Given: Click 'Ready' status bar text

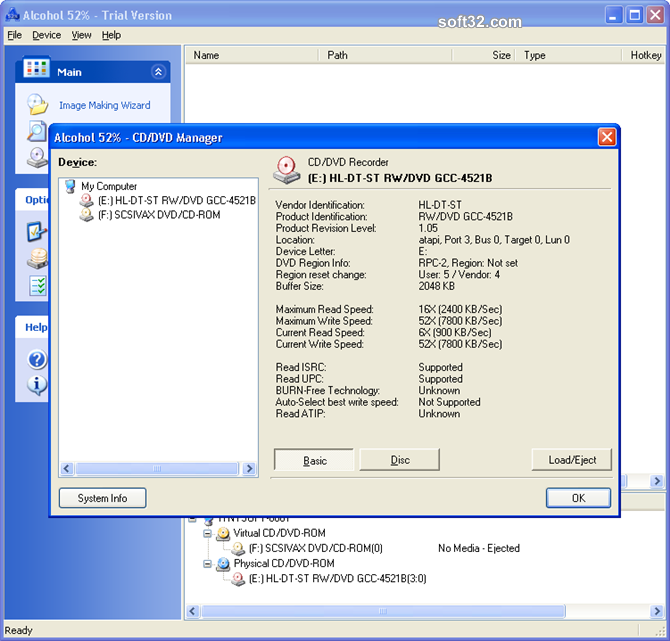Looking at the screenshot, I should (18, 630).
